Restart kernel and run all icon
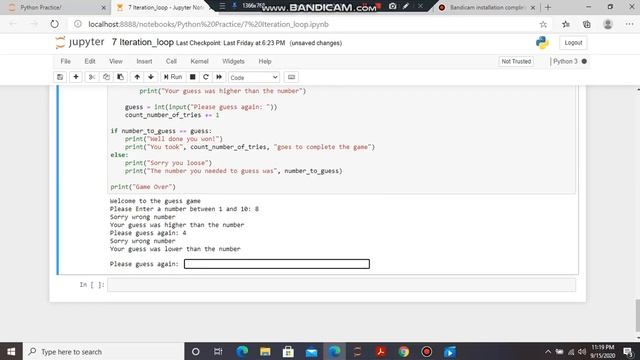Viewport: 640px width, 360px height. pos(219,77)
